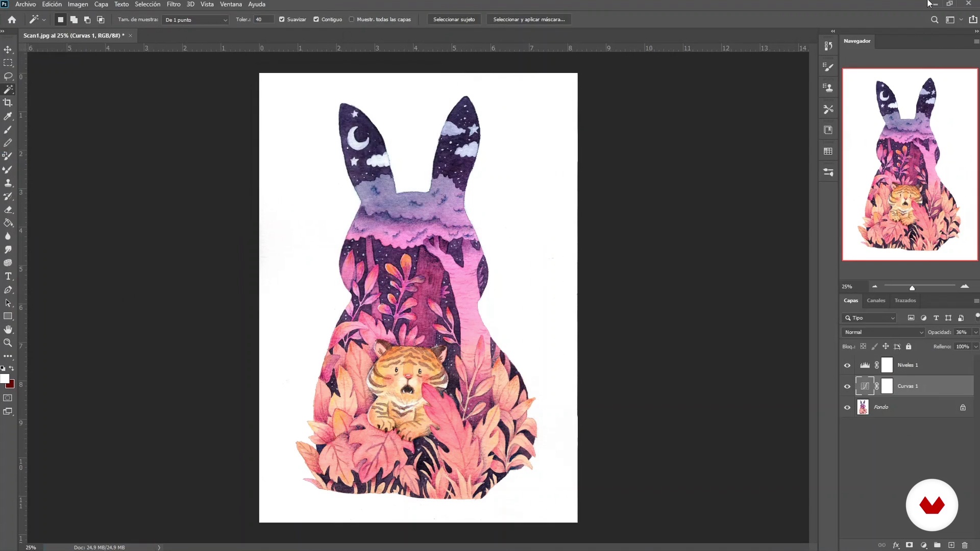This screenshot has height=551, width=980.
Task: Open the History panel icon
Action: (828, 46)
